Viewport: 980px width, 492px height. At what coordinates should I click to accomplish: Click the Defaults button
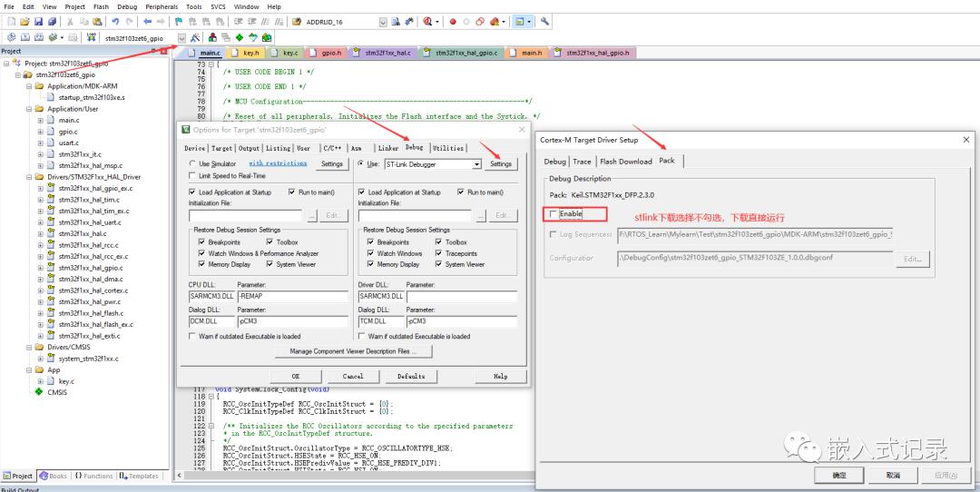[x=411, y=377]
